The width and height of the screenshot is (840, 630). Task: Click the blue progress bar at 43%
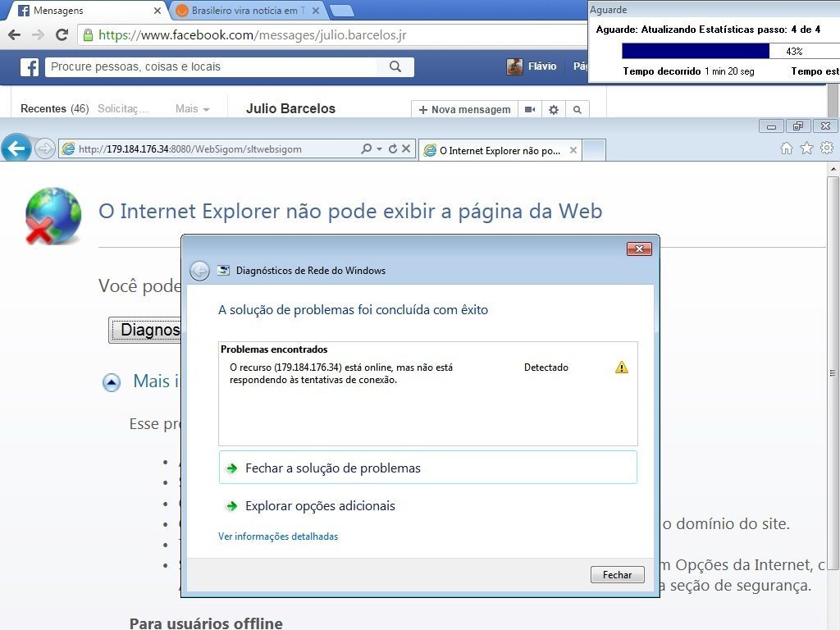pos(696,52)
